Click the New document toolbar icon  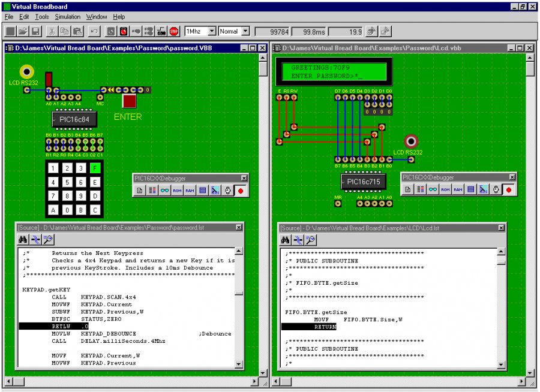(10, 31)
